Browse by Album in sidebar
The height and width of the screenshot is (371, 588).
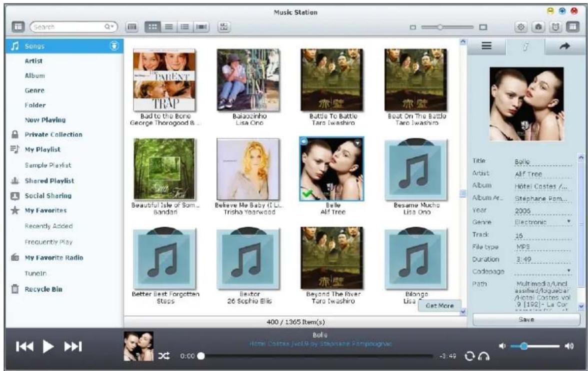[34, 75]
